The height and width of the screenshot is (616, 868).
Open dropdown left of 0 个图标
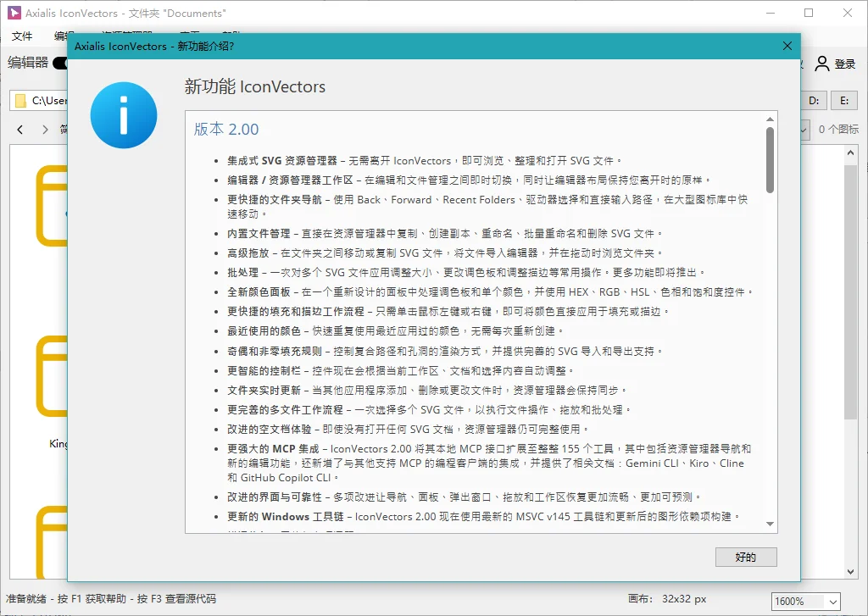pyautogui.click(x=804, y=130)
